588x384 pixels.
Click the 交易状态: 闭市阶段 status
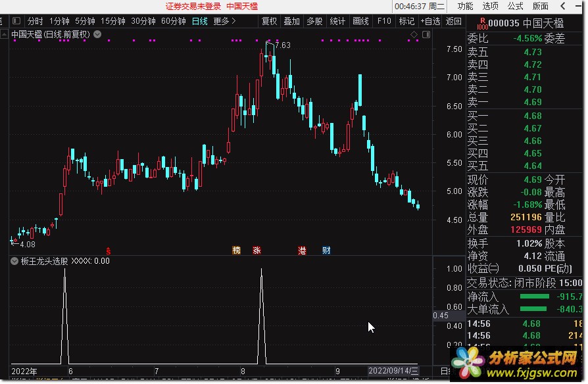tap(511, 283)
